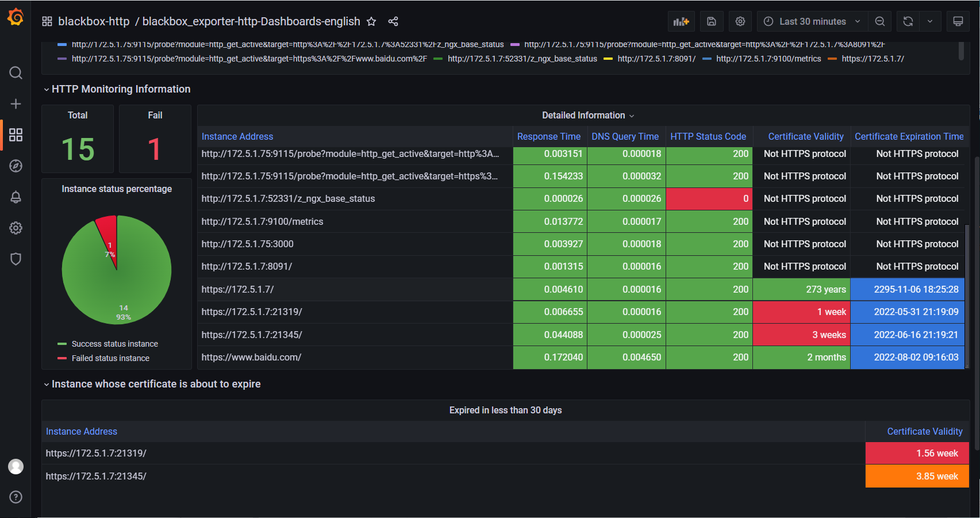980x518 pixels.
Task: Star this dashboard as favorite
Action: pyautogui.click(x=371, y=21)
